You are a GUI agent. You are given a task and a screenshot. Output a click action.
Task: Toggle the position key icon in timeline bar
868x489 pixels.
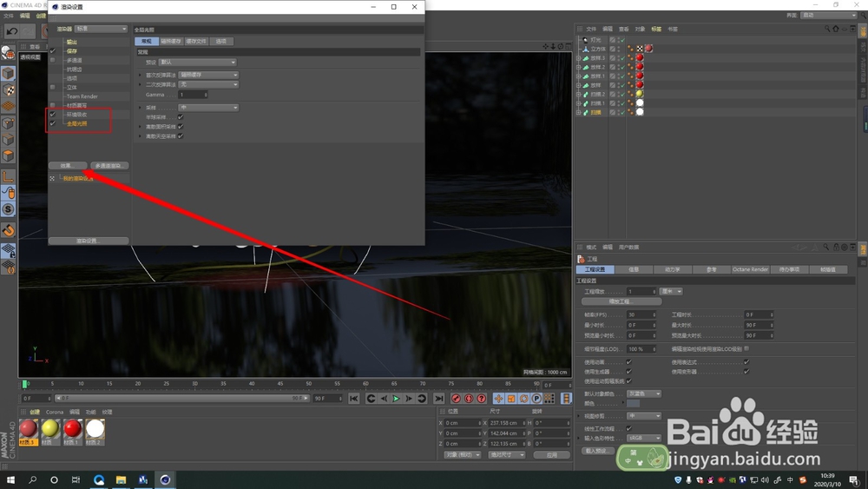pos(499,398)
